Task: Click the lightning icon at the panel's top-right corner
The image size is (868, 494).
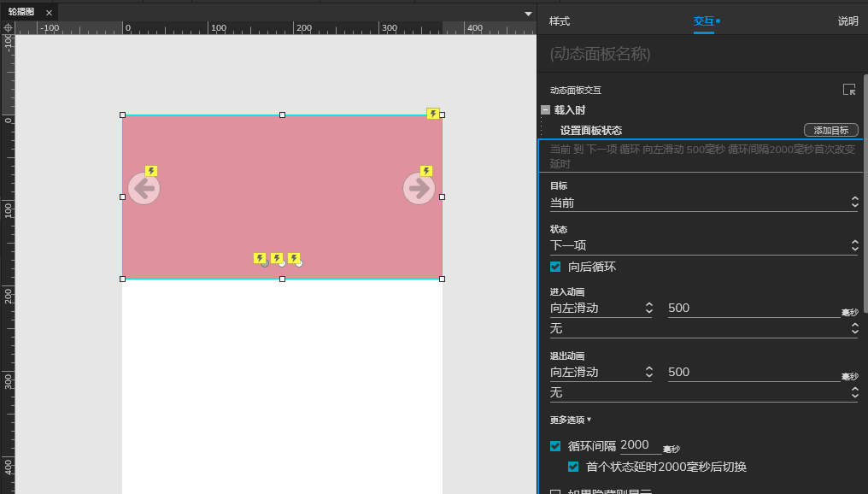Action: pyautogui.click(x=433, y=112)
